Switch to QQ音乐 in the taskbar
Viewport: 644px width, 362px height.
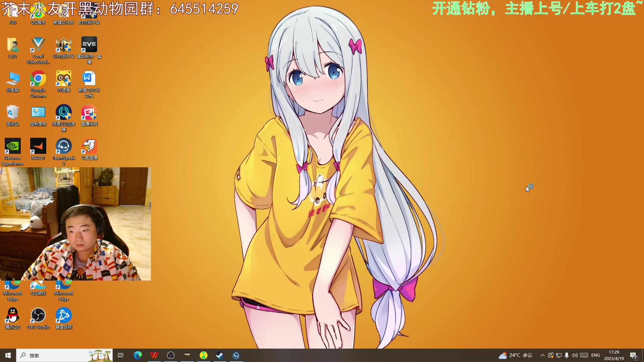click(x=203, y=355)
